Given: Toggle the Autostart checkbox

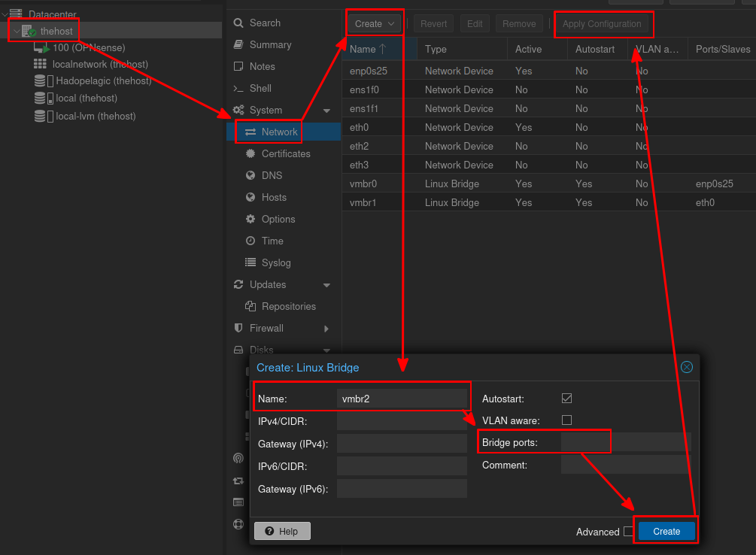Looking at the screenshot, I should [567, 398].
